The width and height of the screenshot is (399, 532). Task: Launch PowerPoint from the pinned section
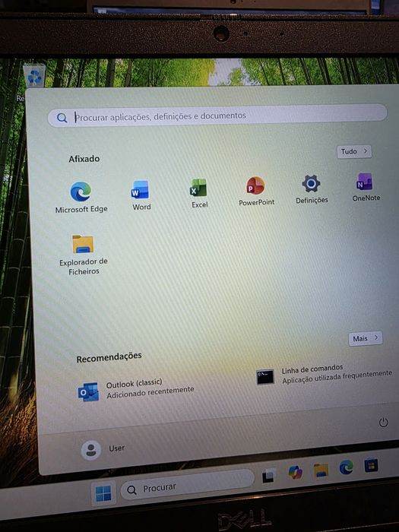click(256, 191)
